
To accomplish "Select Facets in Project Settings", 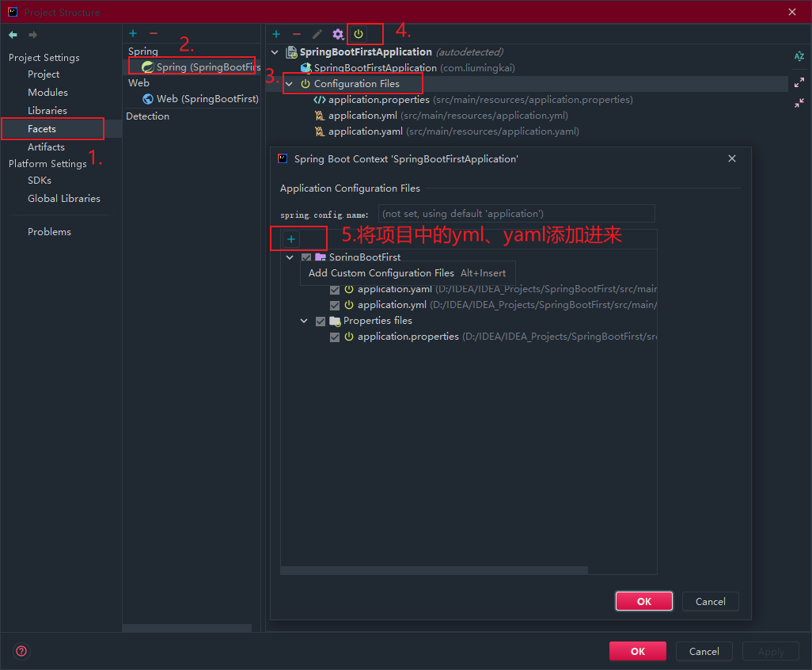I will tap(42, 128).
